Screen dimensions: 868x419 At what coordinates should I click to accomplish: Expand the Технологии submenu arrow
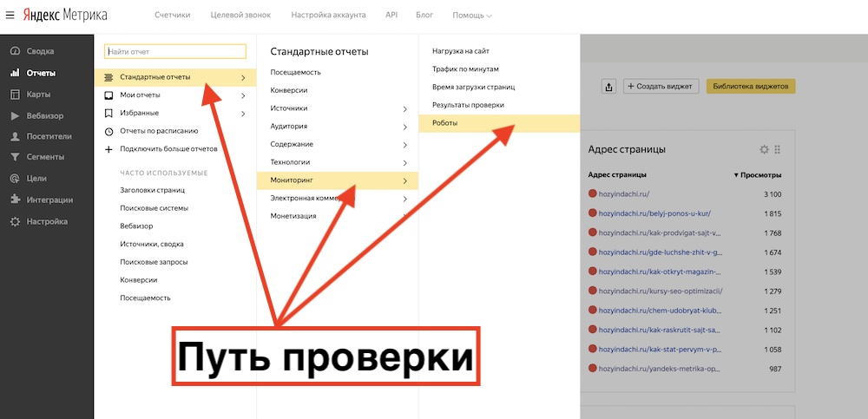(405, 163)
